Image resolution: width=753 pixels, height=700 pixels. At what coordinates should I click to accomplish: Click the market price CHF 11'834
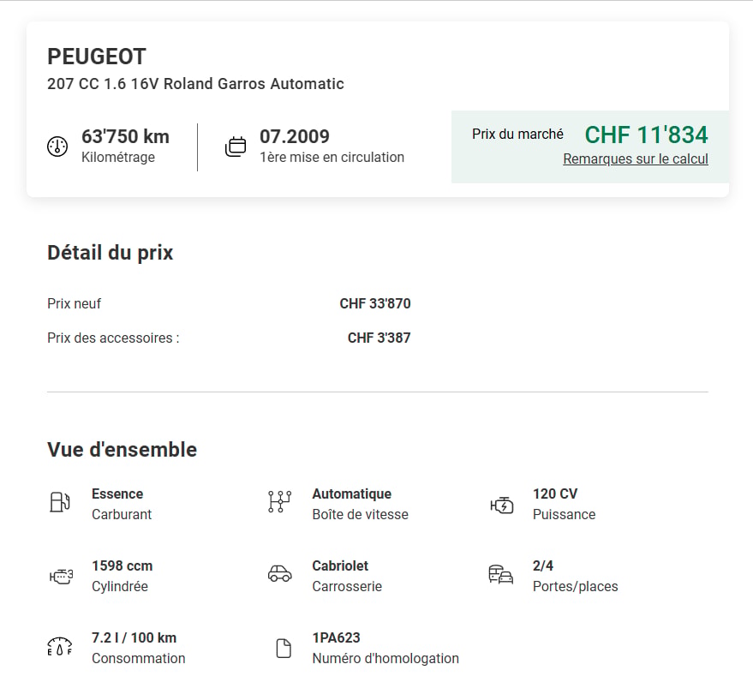[x=646, y=135]
